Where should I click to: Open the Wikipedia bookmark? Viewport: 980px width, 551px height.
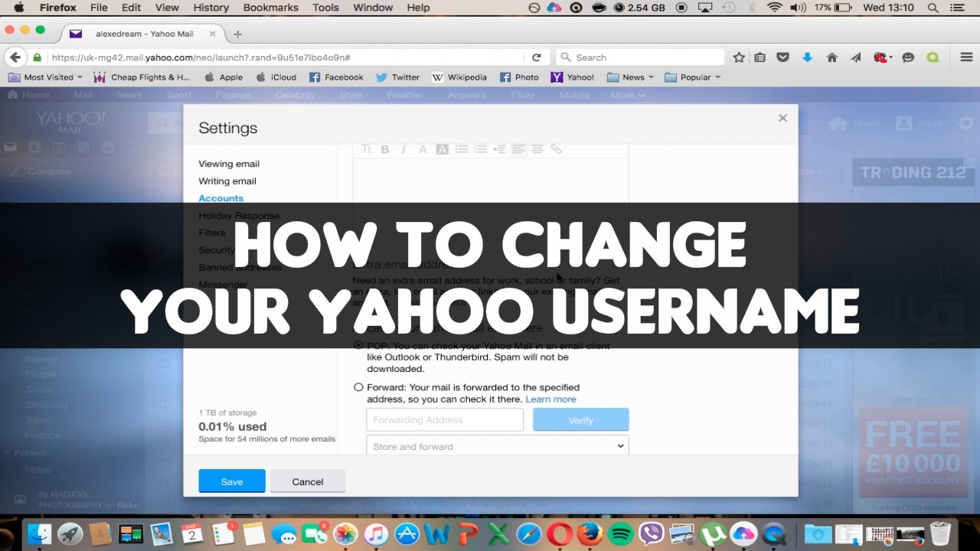pyautogui.click(x=459, y=77)
